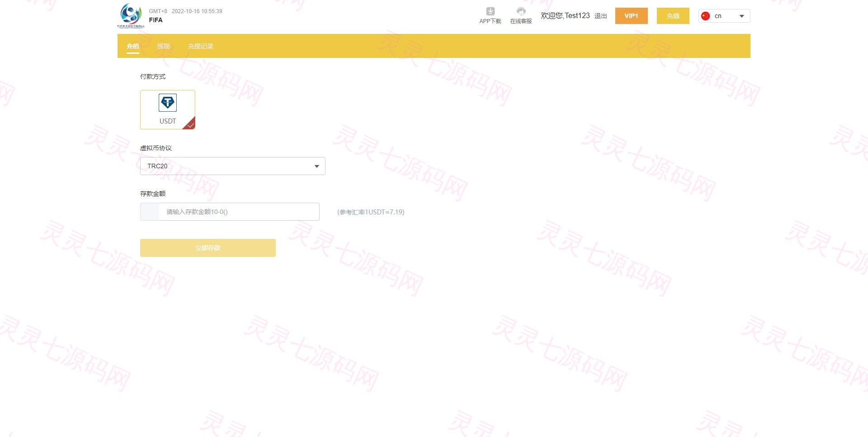The image size is (868, 437).
Task: Switch to the 提现 tab
Action: 164,46
